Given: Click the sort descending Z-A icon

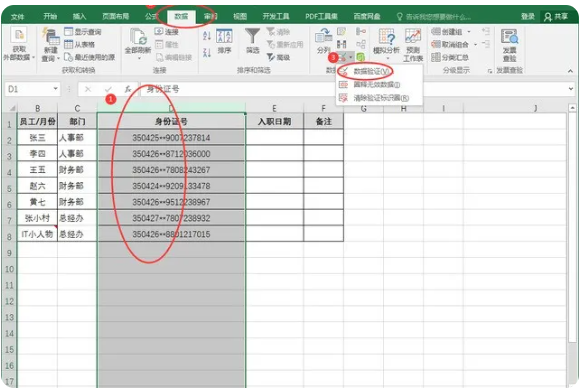Looking at the screenshot, I should (207, 53).
